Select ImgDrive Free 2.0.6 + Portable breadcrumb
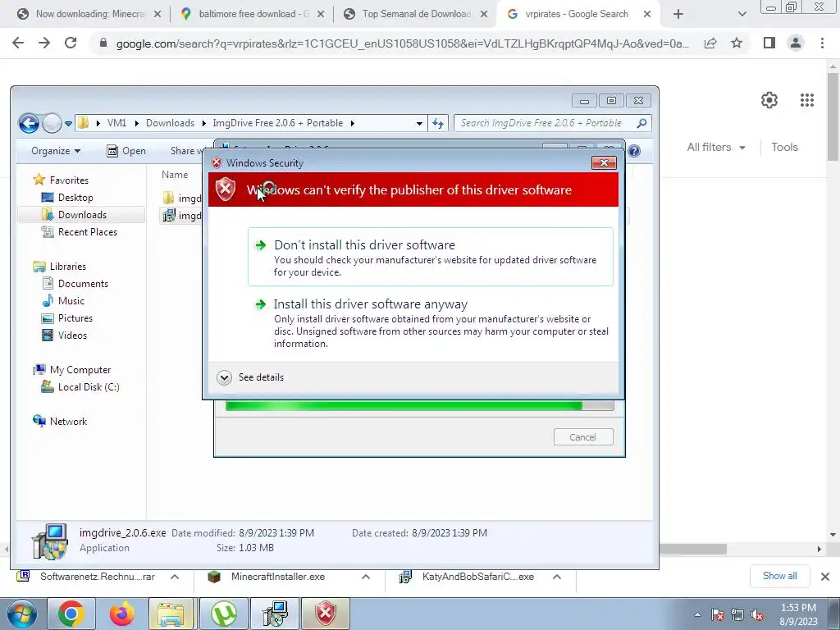 click(277, 123)
